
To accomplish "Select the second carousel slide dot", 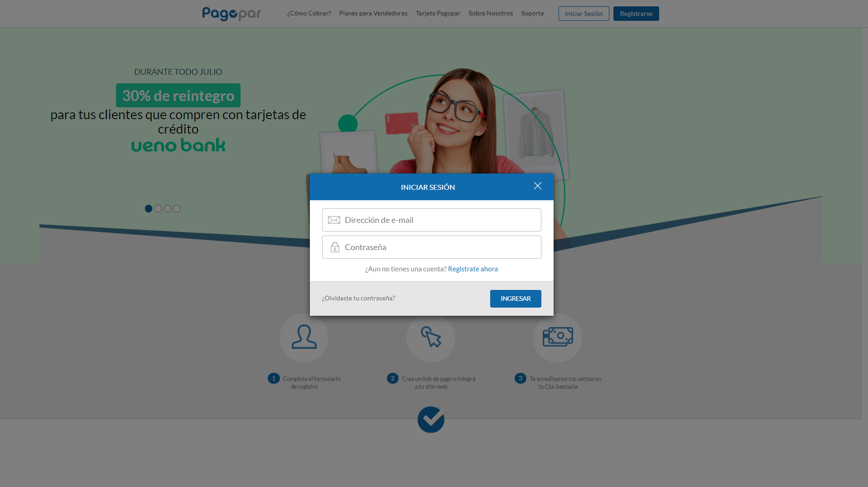I will [x=158, y=208].
